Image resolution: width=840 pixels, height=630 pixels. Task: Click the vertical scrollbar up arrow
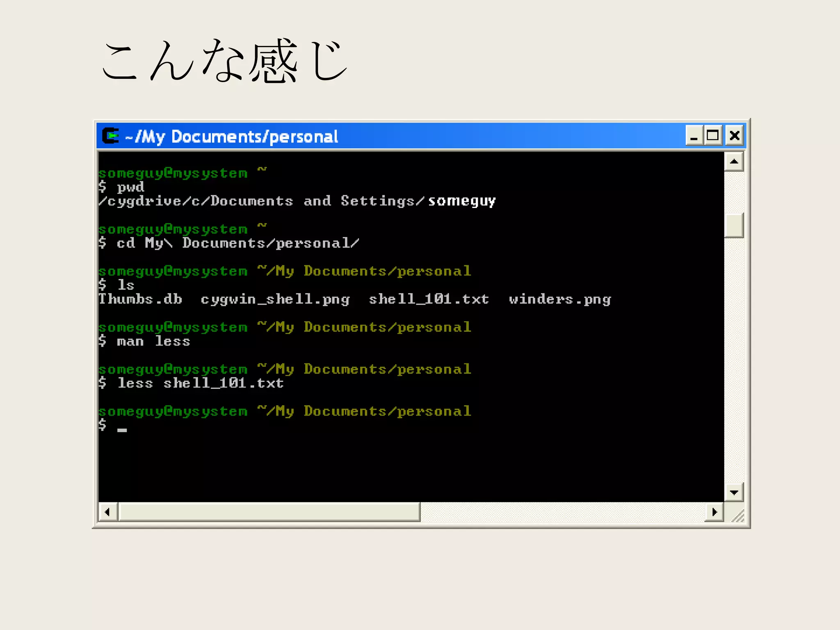(x=734, y=162)
